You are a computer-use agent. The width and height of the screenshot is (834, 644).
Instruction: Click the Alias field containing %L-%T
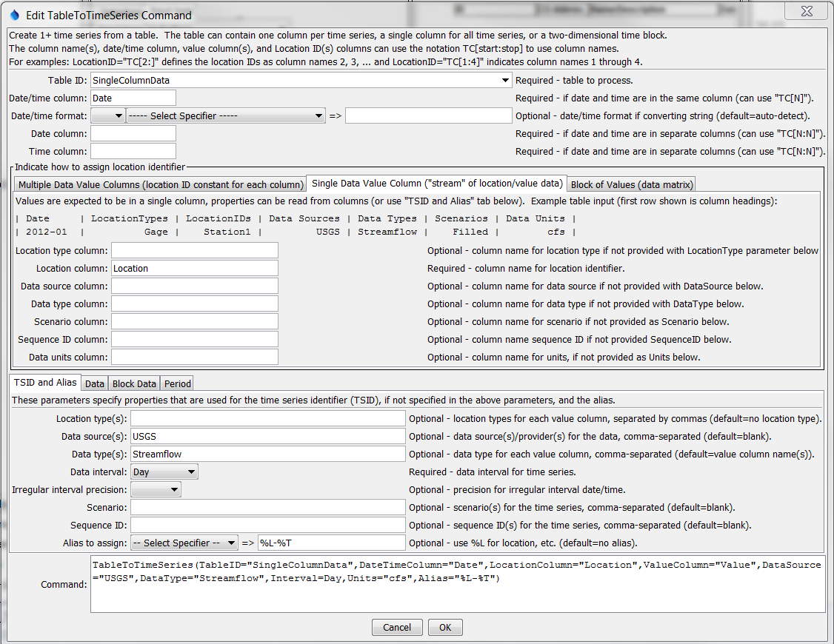point(332,543)
